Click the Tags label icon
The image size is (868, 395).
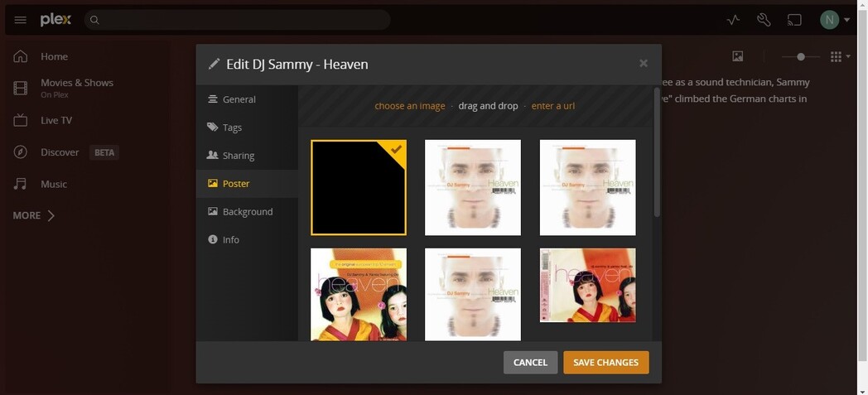coord(213,127)
